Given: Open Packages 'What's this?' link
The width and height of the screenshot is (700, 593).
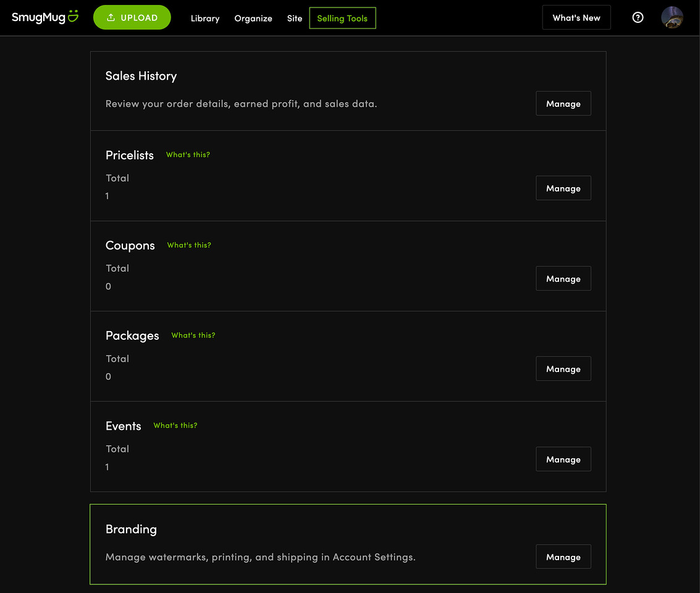Looking at the screenshot, I should pyautogui.click(x=193, y=335).
